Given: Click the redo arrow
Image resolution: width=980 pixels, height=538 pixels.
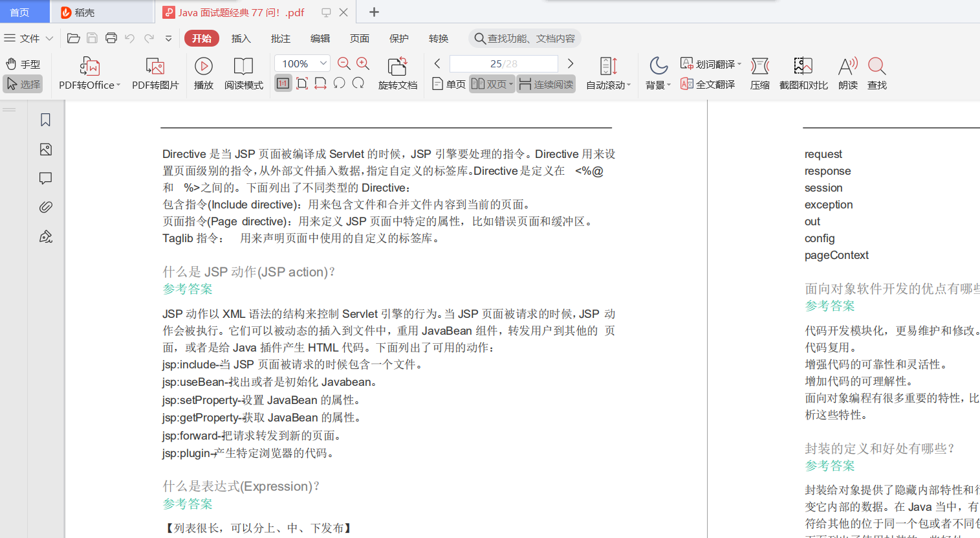Looking at the screenshot, I should click(x=149, y=38).
